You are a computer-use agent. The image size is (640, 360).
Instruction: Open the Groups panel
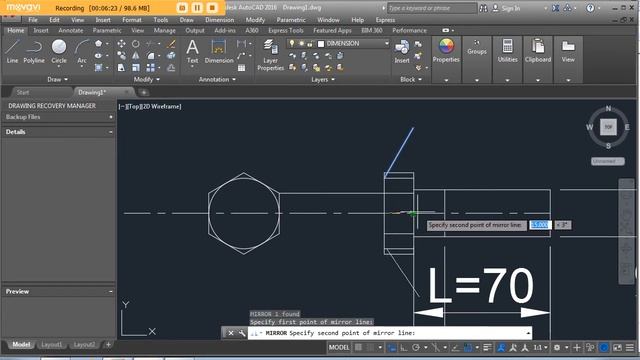click(x=477, y=47)
